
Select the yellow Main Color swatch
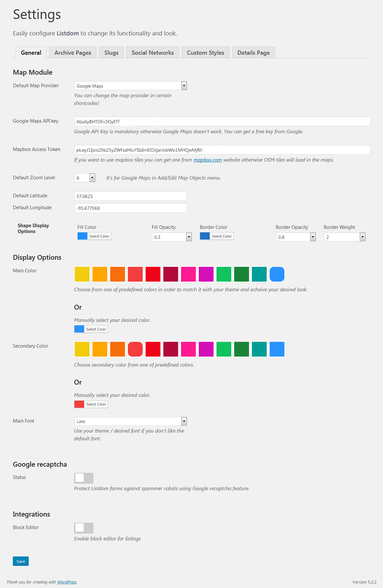pyautogui.click(x=82, y=274)
